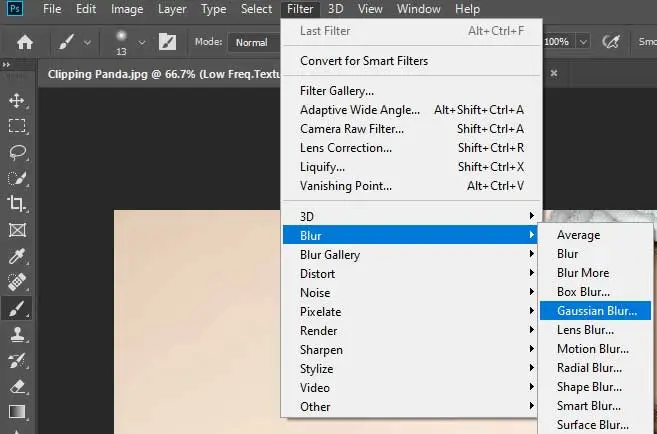Go to the Home screen icon
The image size is (657, 434).
click(25, 42)
